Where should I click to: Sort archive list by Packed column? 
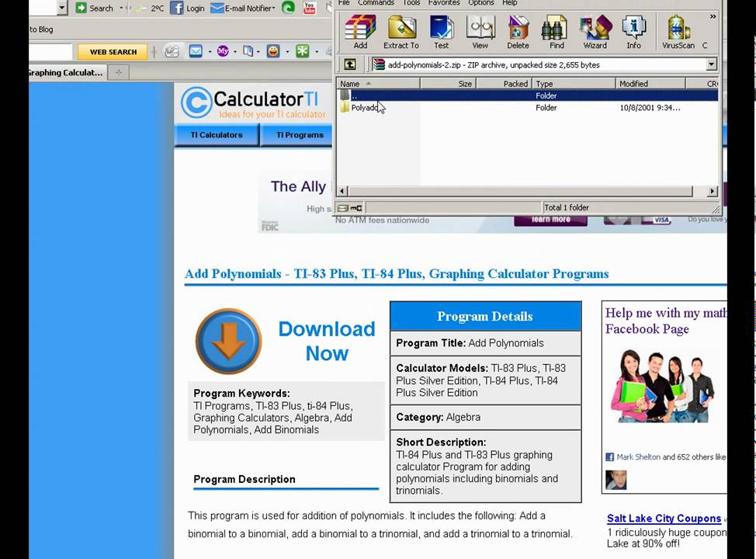(505, 83)
